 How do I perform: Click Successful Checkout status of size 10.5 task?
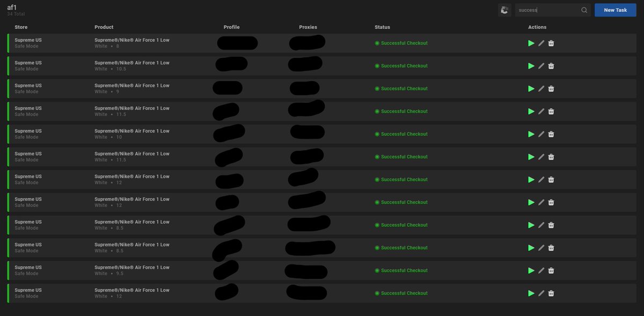click(401, 66)
